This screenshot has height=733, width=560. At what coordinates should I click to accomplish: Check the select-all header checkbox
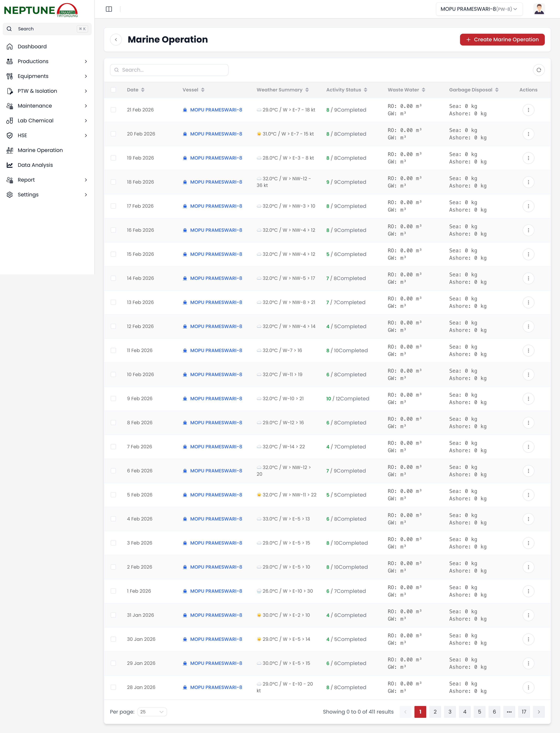click(113, 90)
